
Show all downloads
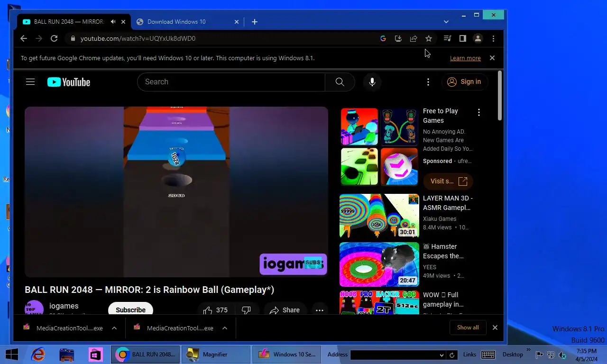click(x=468, y=328)
